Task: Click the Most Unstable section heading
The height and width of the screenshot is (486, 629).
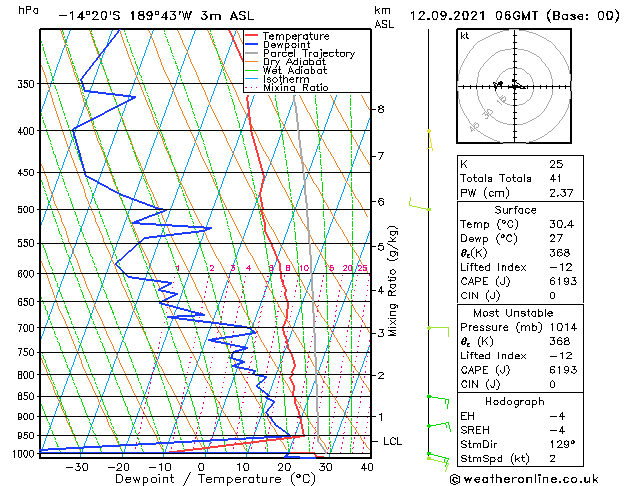Action: point(513,313)
